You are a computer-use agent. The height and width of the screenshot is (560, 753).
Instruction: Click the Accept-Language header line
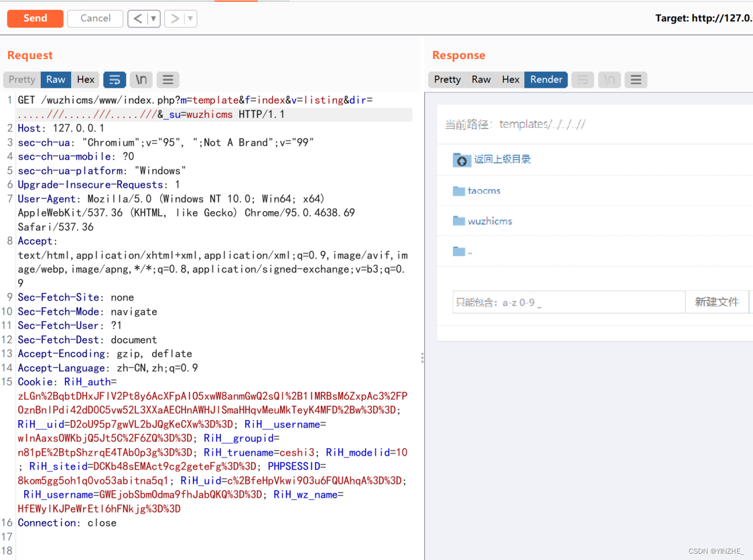[108, 368]
